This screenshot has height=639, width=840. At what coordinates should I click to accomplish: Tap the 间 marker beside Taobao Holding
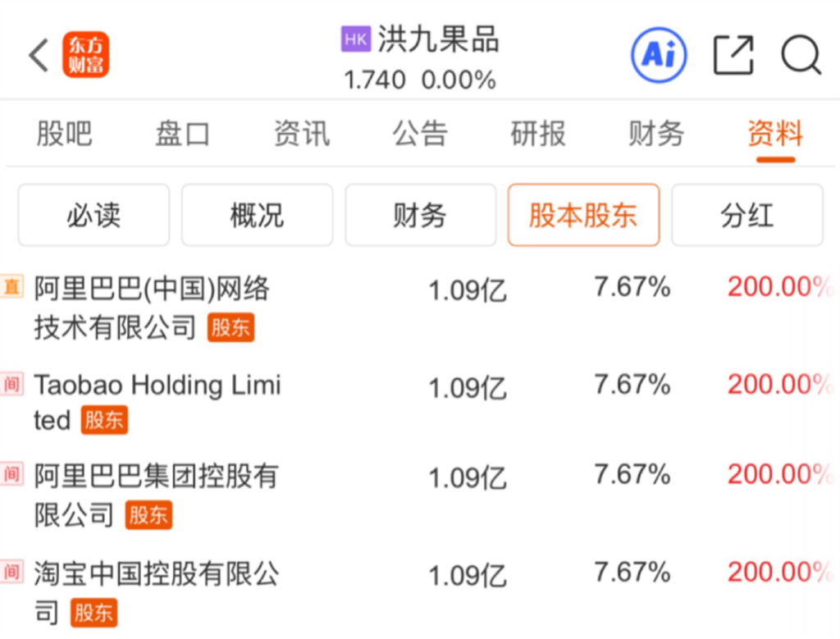click(11, 383)
